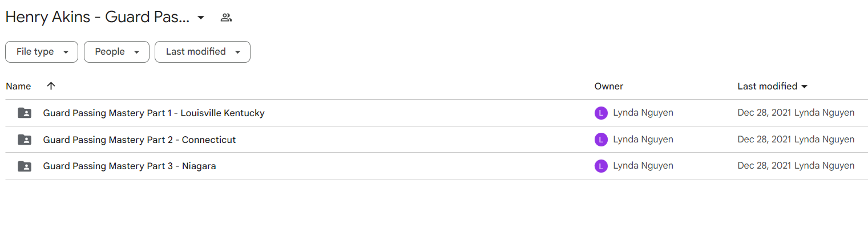Expand the Last modified column sort menu
Viewport: 868px width, 233px height.
pyautogui.click(x=805, y=87)
